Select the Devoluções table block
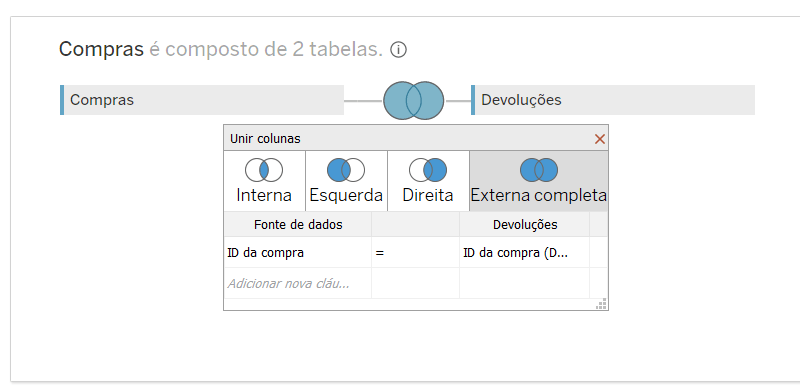The image size is (800, 392). [x=613, y=100]
